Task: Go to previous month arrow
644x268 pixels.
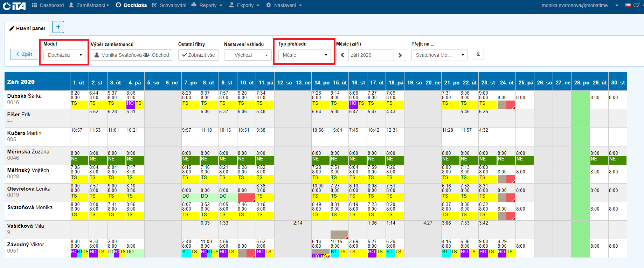Action: click(342, 55)
